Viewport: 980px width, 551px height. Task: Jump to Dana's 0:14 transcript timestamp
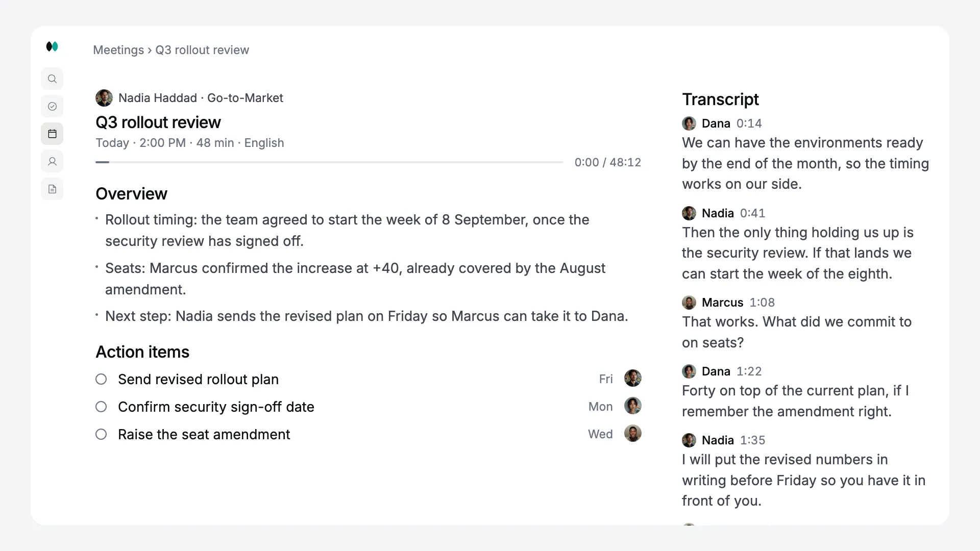click(x=749, y=123)
